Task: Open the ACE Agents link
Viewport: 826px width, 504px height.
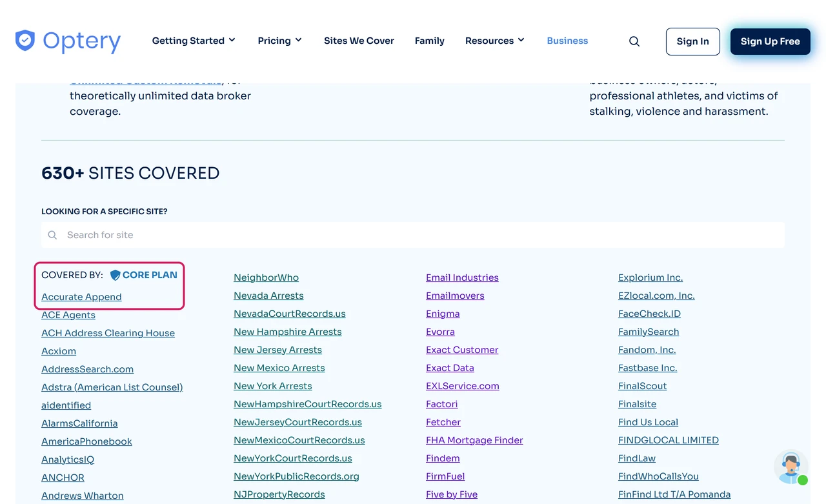Action: click(68, 315)
